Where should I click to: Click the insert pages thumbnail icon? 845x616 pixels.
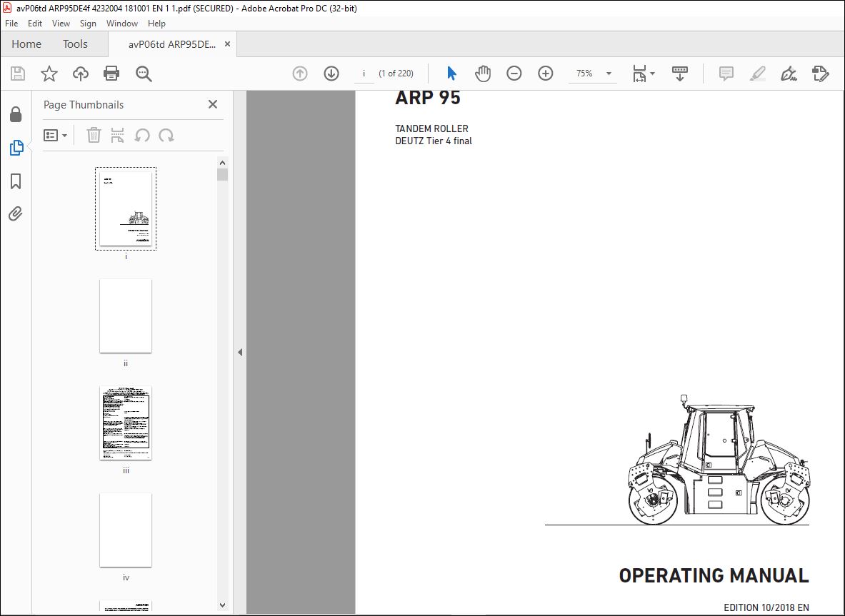click(117, 135)
